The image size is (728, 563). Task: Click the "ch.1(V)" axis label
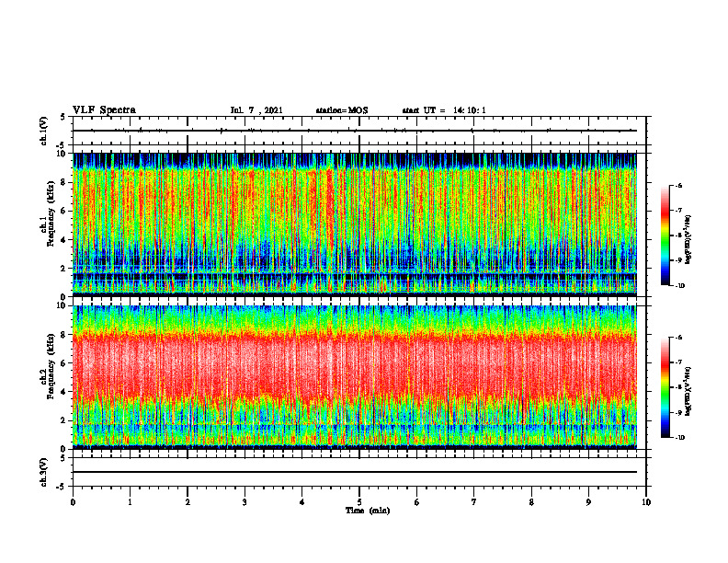44,131
